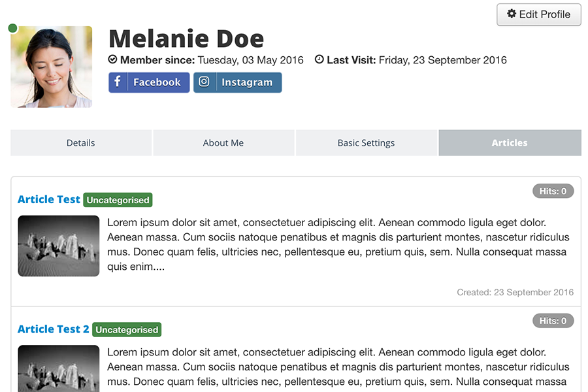Open the Facebook profile button

149,82
